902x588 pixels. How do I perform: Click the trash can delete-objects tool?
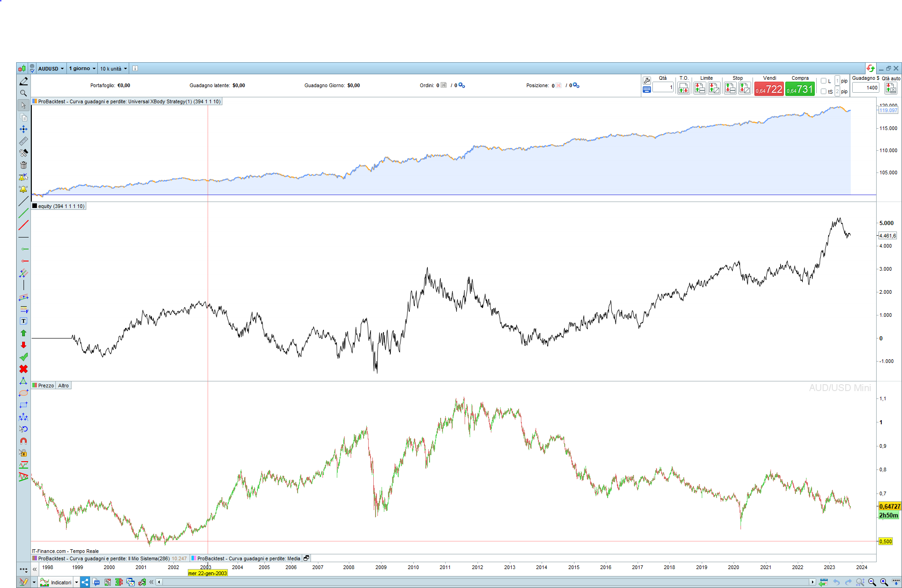24,165
